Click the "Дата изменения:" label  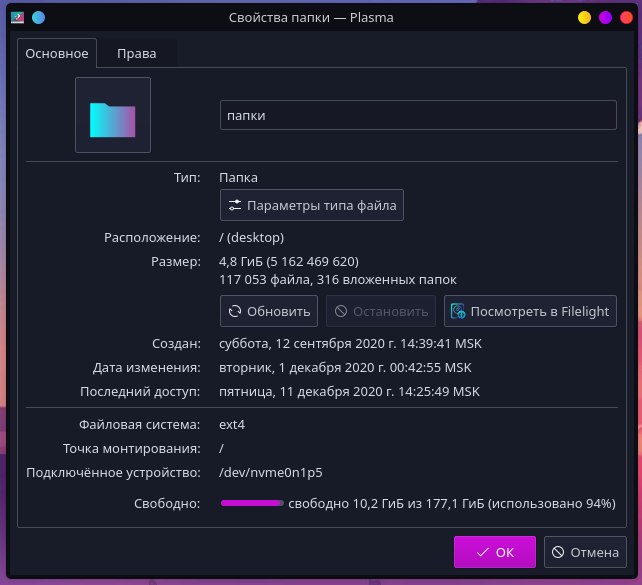[x=147, y=368]
